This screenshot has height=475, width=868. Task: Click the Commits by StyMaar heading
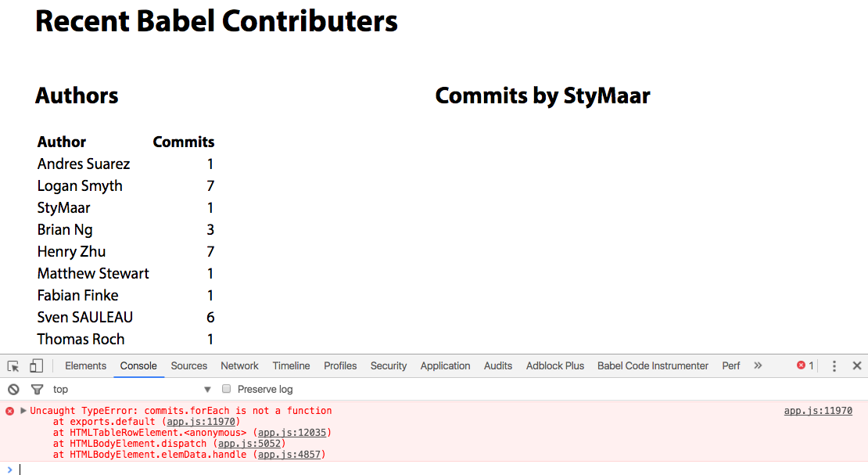click(x=543, y=95)
